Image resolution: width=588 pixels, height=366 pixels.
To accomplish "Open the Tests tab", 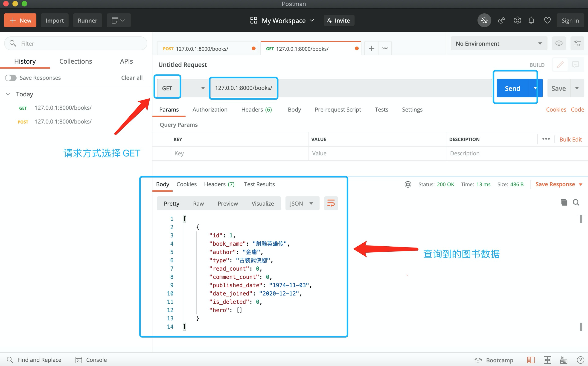I will point(381,110).
